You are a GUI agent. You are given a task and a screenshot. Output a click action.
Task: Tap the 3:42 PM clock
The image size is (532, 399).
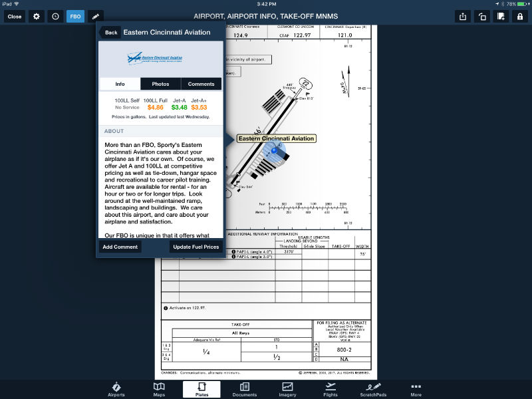click(267, 4)
